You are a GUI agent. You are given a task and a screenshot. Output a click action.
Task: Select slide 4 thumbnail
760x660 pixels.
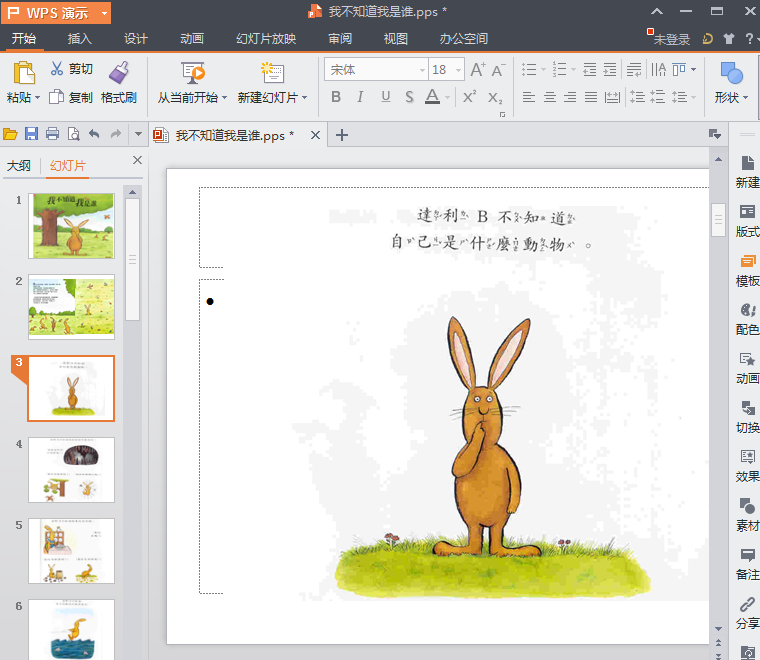[71, 470]
